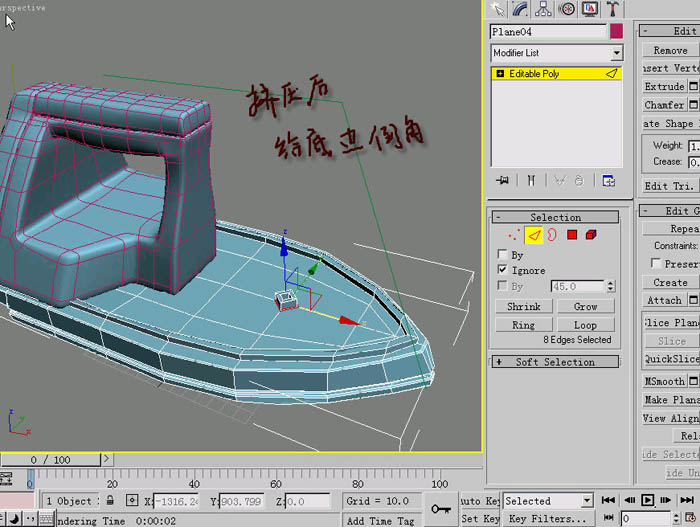Open Chamfer settings dialog box icon
700x527 pixels.
(693, 105)
